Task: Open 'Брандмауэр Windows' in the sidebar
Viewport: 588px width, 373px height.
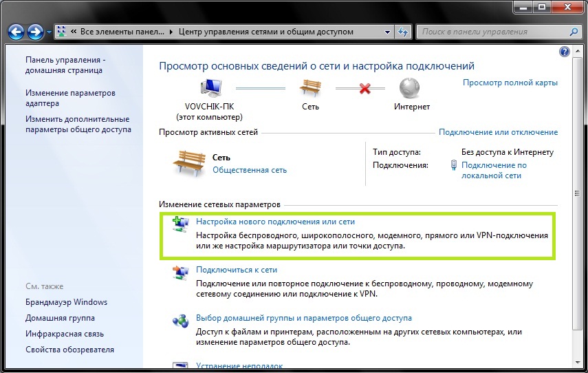Action: [67, 302]
